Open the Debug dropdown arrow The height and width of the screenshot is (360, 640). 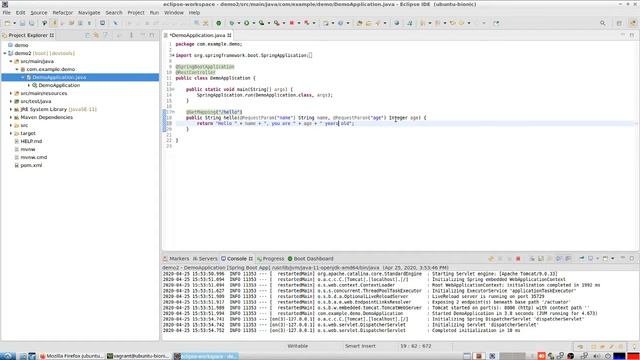pyautogui.click(x=238, y=23)
